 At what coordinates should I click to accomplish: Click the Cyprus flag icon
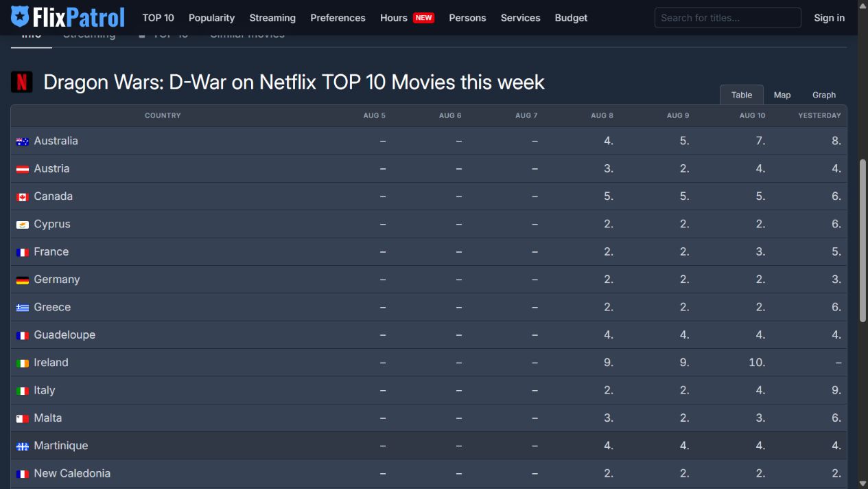point(23,225)
